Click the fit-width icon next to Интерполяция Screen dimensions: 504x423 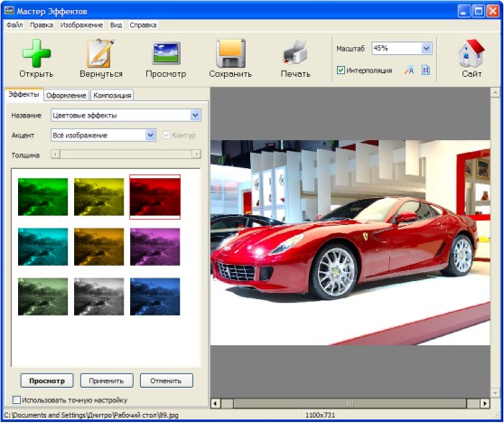coord(409,70)
